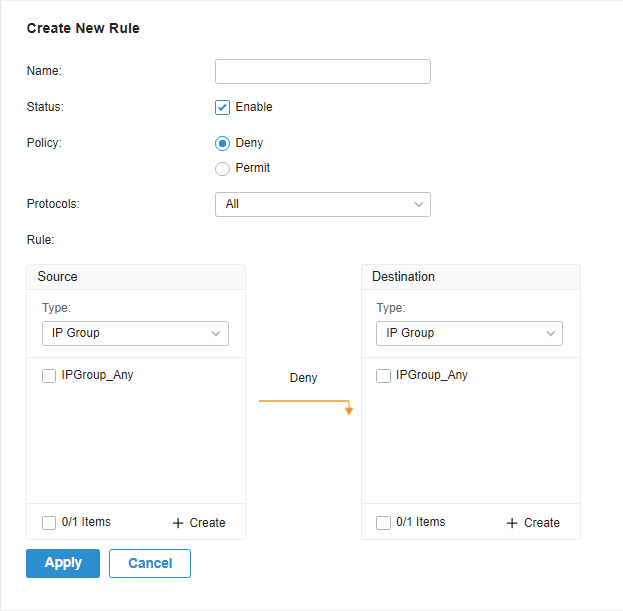This screenshot has height=611, width=623.
Task: Click the Protocols dropdown chevron arrow
Action: 418,205
